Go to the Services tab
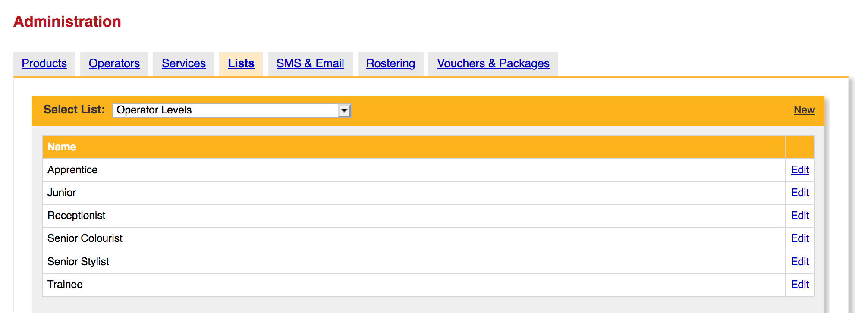This screenshot has height=313, width=868. click(x=184, y=63)
